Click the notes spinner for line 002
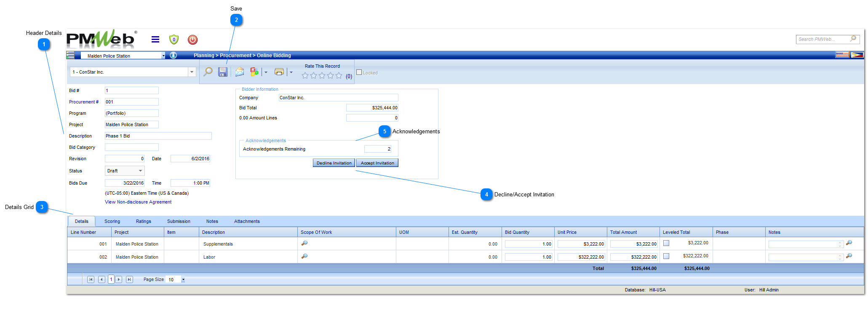Image resolution: width=868 pixels, height=315 pixels. pos(840,257)
